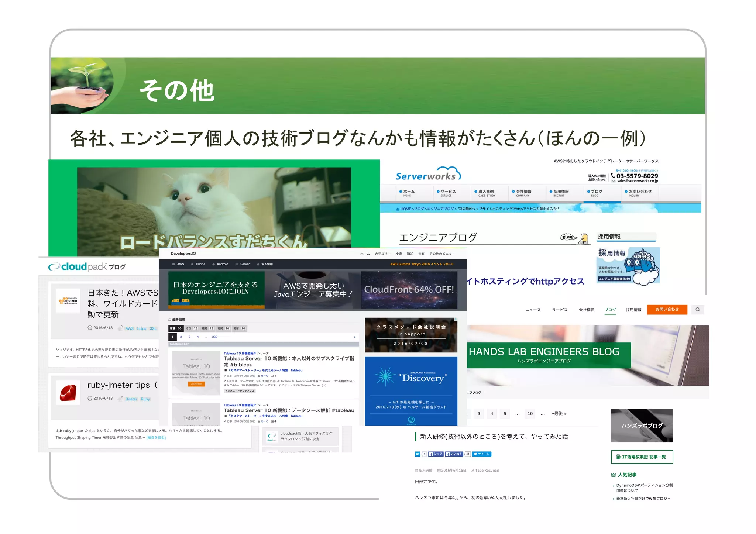756x534 pixels.
Task: Open Javaエンジニア募集中 banner
Action: 313,290
